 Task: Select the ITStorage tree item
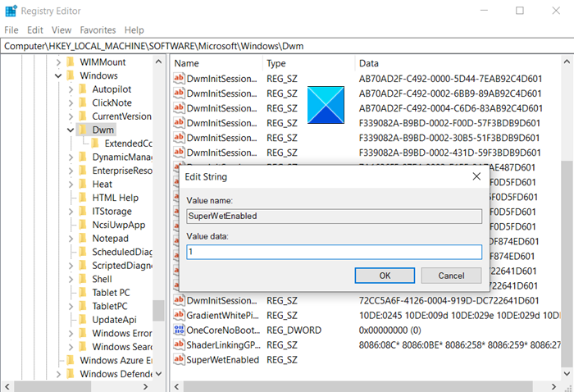coord(112,212)
